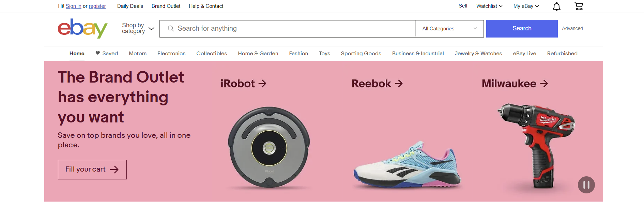Viewport: 644px width, 220px height.
Task: Open the Brand Outlet top link
Action: (166, 6)
